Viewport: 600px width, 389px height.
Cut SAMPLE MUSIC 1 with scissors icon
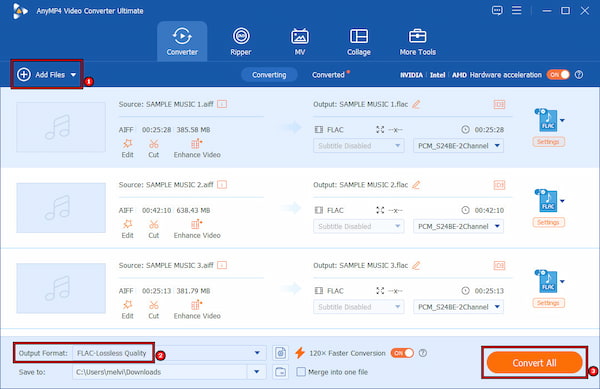153,148
